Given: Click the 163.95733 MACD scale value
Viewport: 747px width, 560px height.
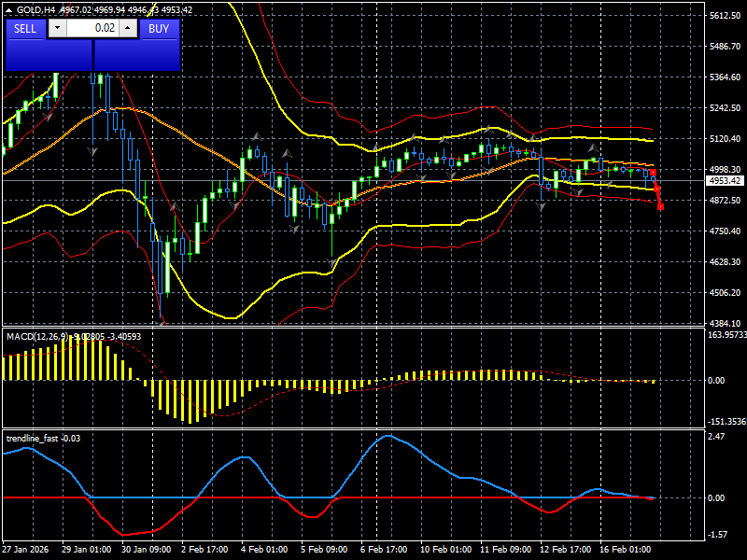Looking at the screenshot, I should pos(727,335).
